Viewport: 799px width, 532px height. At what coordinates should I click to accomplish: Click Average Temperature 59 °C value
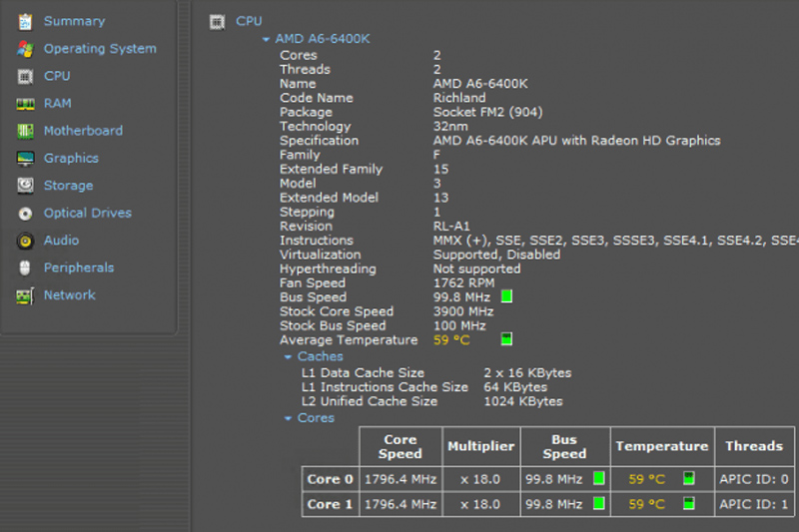[x=451, y=340]
